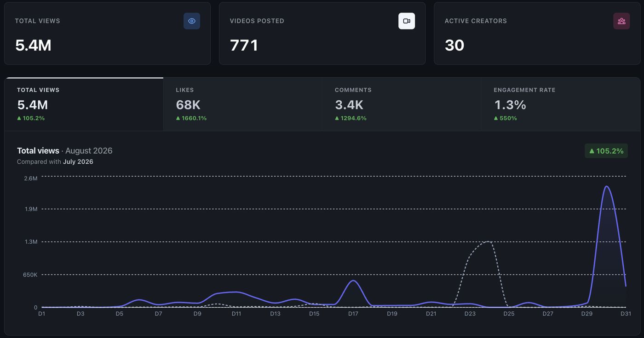This screenshot has width=644, height=338.
Task: Click the D31 x-axis label
Action: [x=626, y=314]
